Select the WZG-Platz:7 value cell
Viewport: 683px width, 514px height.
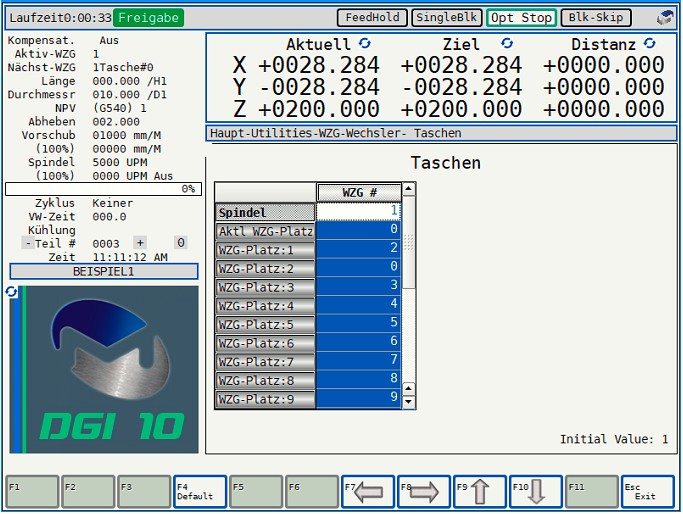tap(358, 361)
